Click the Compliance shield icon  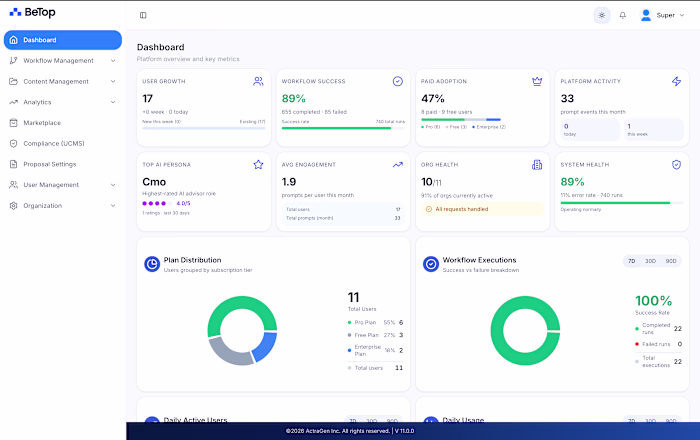13,143
